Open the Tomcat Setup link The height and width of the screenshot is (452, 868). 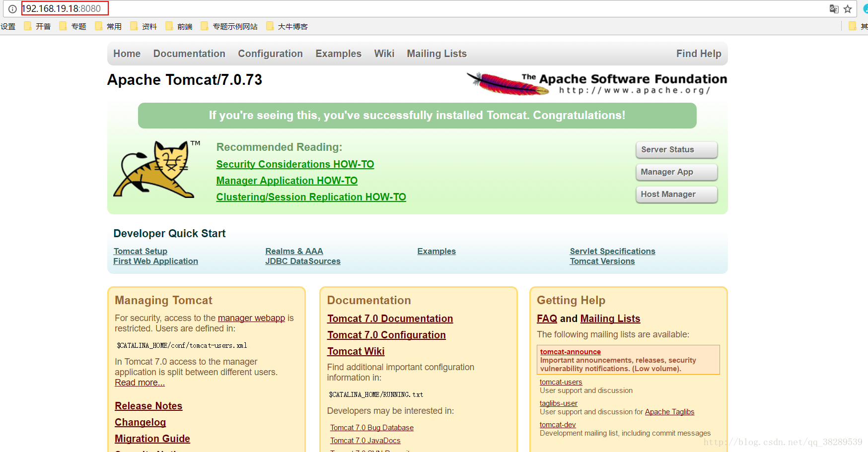pos(140,251)
